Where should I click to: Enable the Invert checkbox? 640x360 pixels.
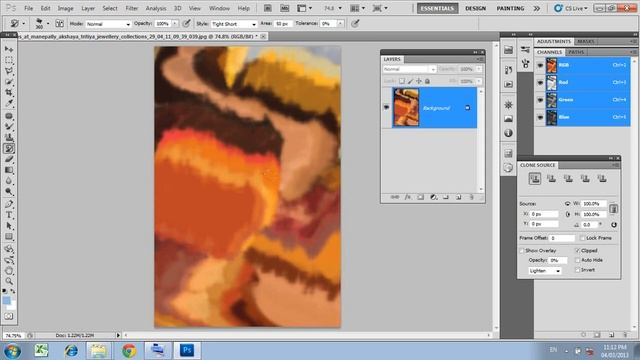tap(578, 270)
